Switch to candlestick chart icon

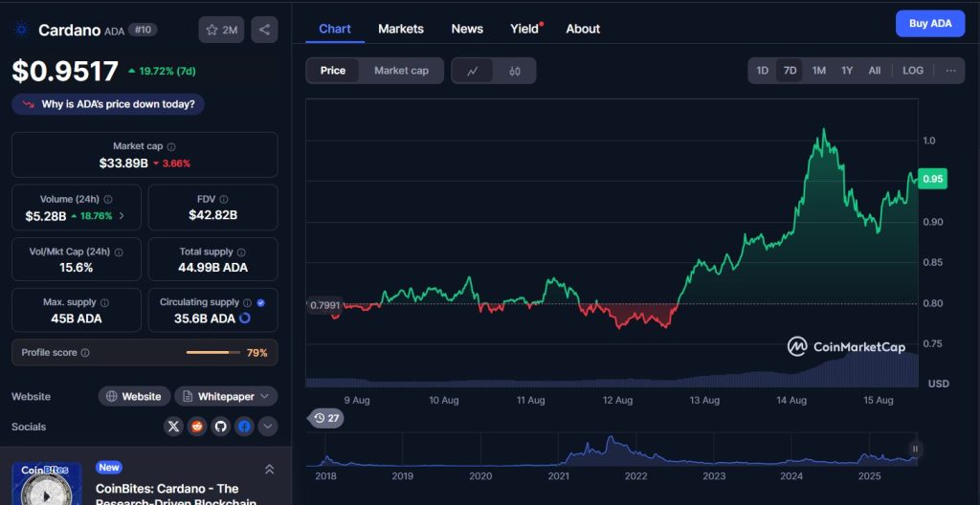(515, 71)
